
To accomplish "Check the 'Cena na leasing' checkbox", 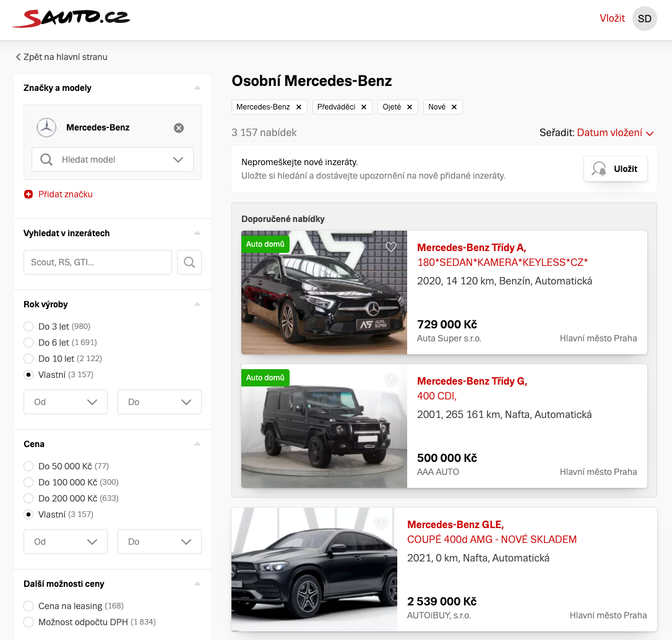I will (28, 606).
